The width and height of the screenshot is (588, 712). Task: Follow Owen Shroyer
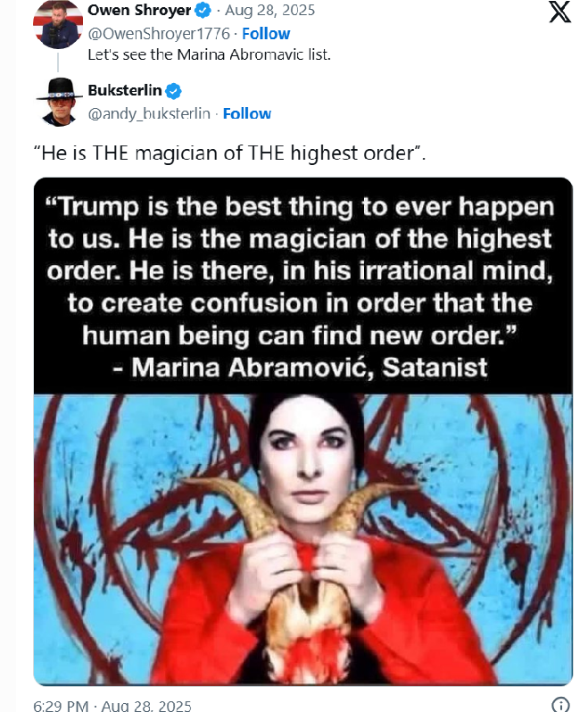pos(266,34)
